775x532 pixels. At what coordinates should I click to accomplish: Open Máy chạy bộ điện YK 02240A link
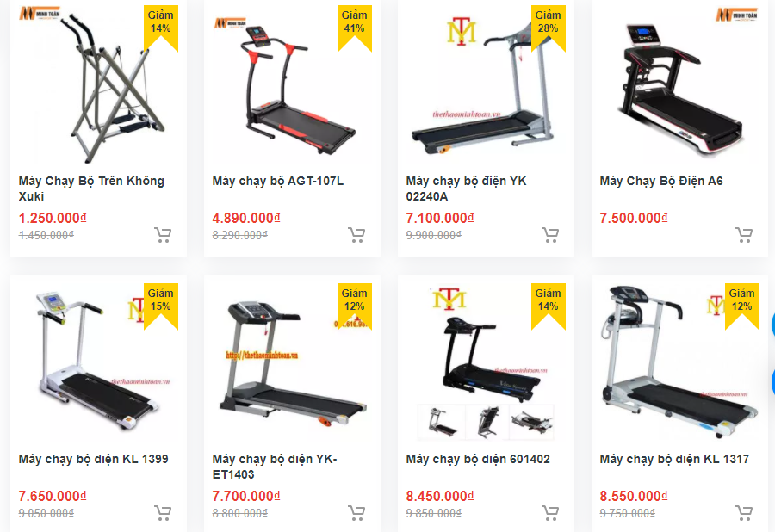tap(466, 189)
